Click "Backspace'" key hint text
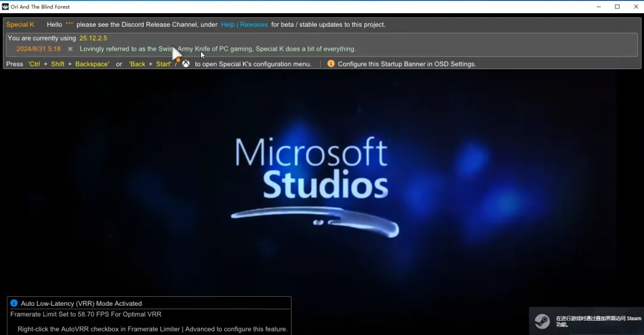The height and width of the screenshot is (335, 644). (92, 64)
